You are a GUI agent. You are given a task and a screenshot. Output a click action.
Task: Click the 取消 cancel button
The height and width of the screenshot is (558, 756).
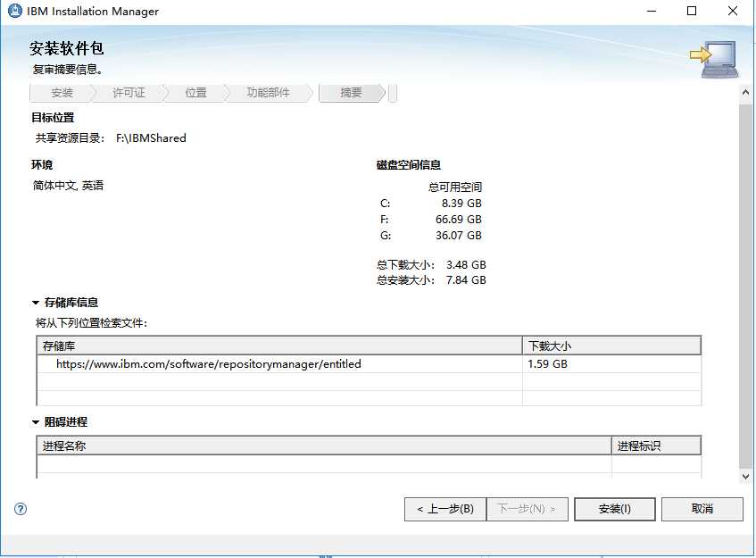[x=702, y=509]
